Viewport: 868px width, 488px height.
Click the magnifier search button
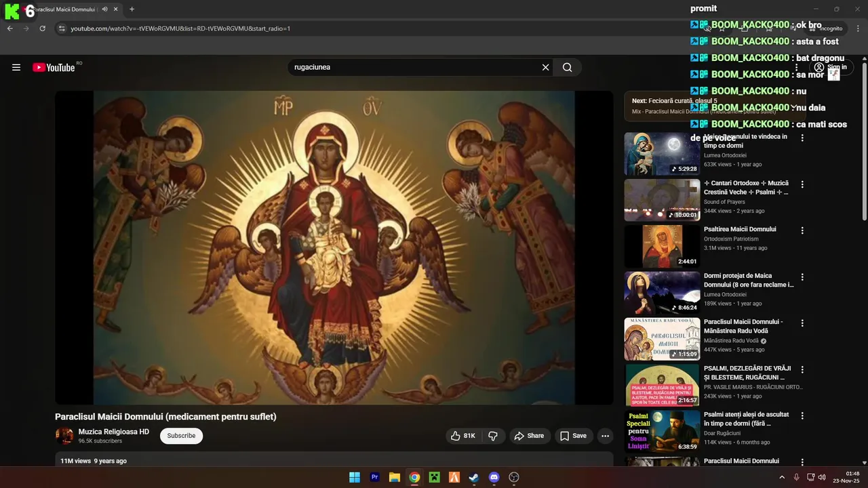(x=568, y=67)
